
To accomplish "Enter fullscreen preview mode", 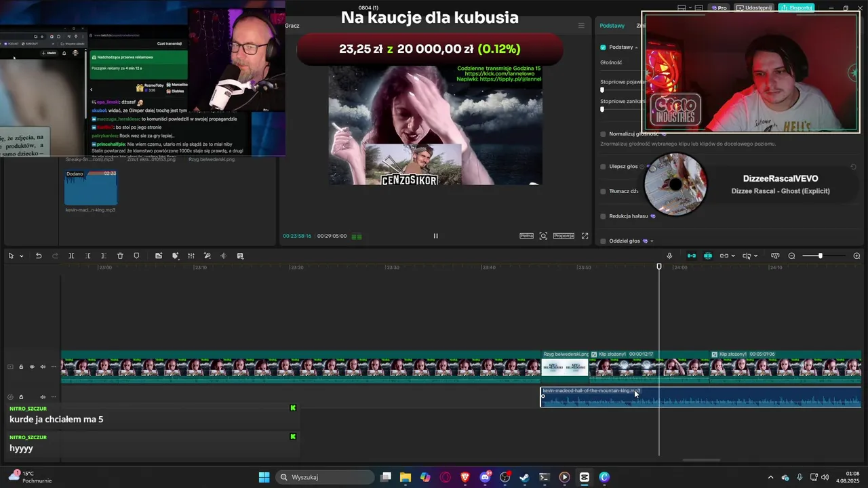I will (x=585, y=236).
